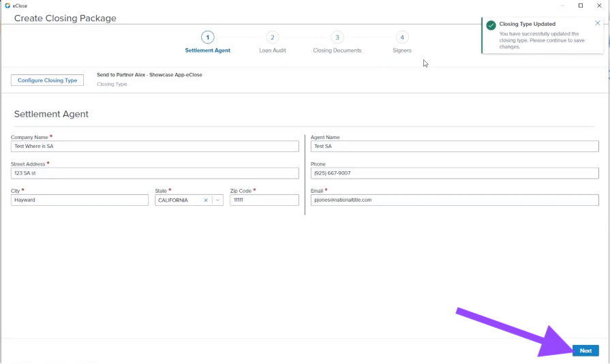This screenshot has height=364, width=610.
Task: Click into the Street Address field
Action: pyautogui.click(x=155, y=173)
